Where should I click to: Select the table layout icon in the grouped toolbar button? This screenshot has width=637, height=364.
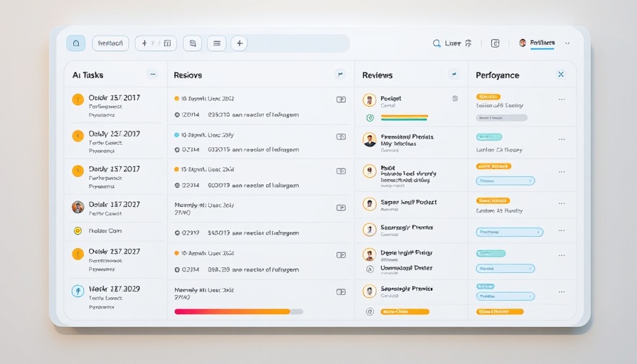pos(167,43)
